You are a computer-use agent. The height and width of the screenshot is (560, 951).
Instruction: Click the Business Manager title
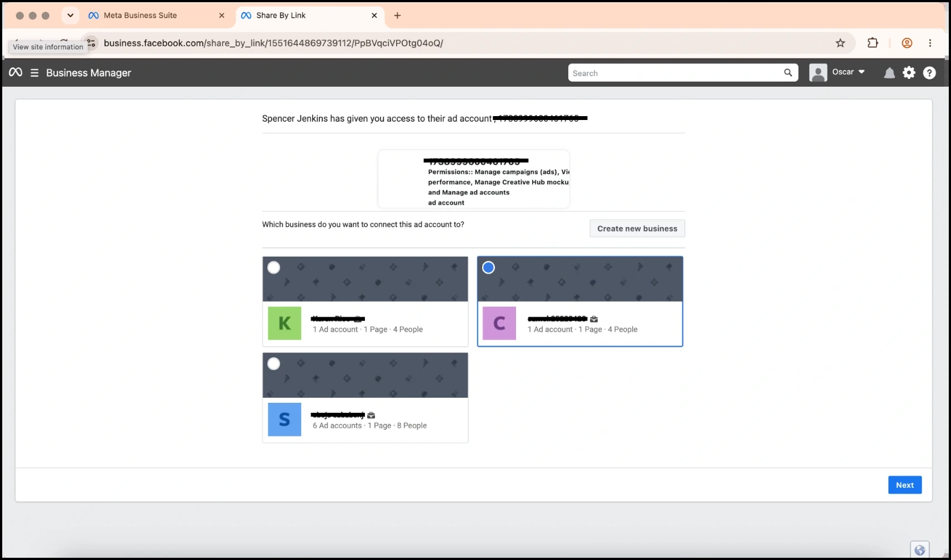click(89, 73)
